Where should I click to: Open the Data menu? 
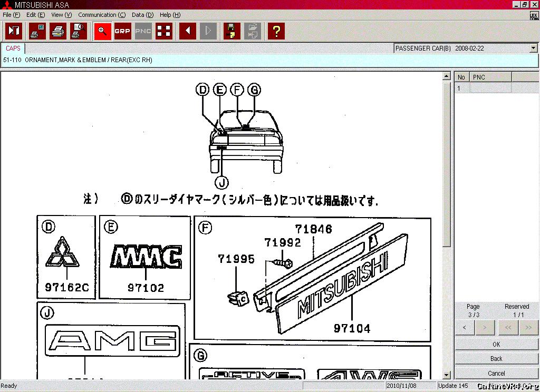click(x=142, y=15)
